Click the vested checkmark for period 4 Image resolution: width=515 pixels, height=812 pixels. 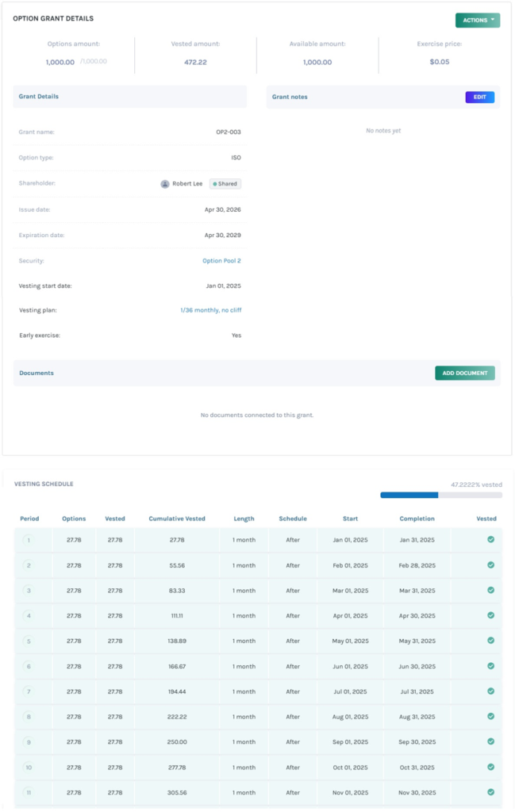coord(490,615)
